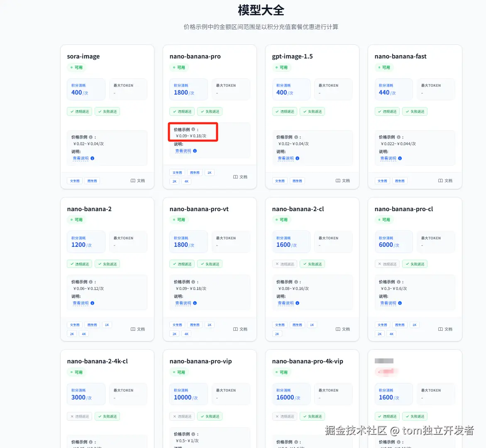Click nano-banana-fast price example help icon

pyautogui.click(x=398, y=137)
